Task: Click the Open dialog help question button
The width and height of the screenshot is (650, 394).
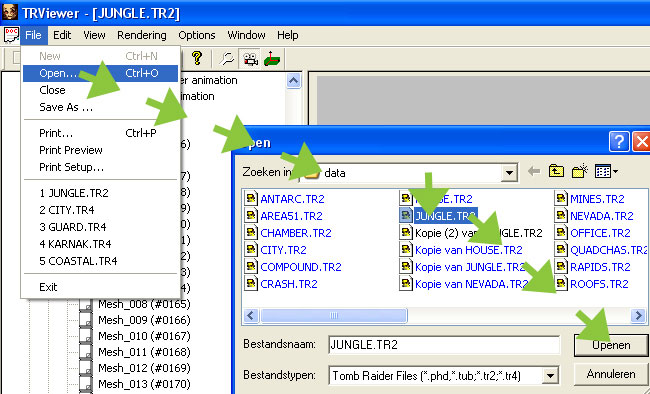Action: coord(619,142)
